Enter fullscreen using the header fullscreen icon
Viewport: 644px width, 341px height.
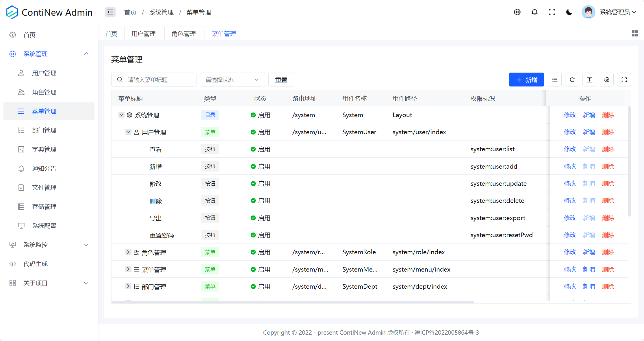pos(552,12)
